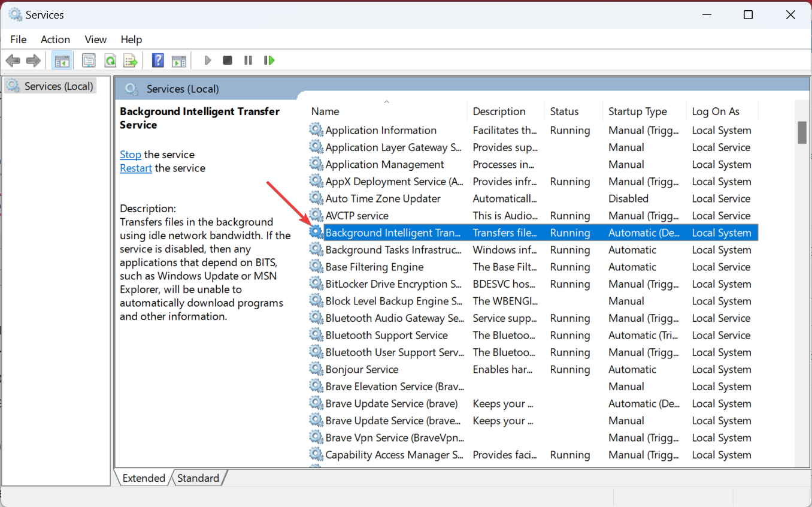Sort by the Startup Type column header
812x507 pixels.
(644, 111)
